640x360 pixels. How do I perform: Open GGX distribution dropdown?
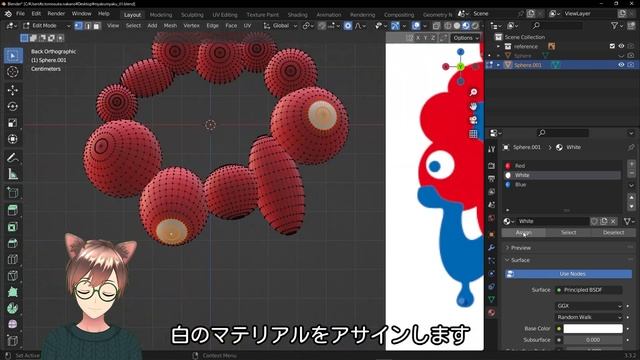pyautogui.click(x=589, y=306)
